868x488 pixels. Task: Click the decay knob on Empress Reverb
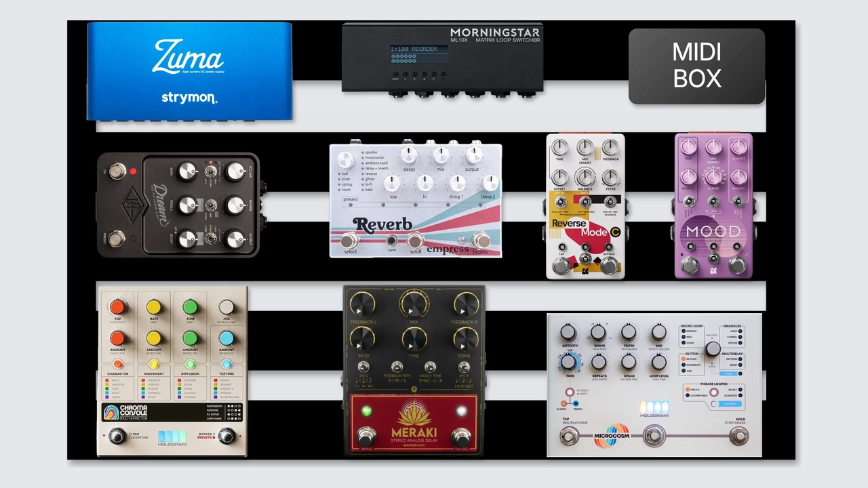tap(409, 155)
